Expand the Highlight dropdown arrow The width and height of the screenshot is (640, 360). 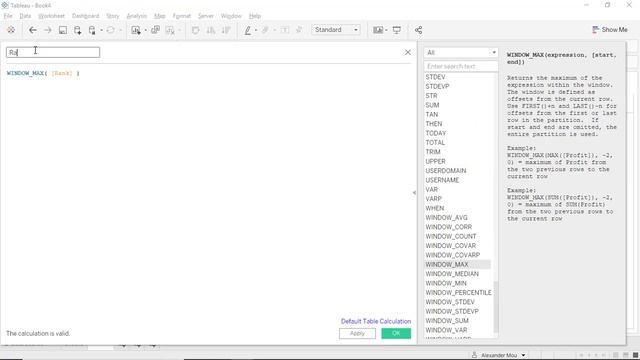(x=256, y=30)
